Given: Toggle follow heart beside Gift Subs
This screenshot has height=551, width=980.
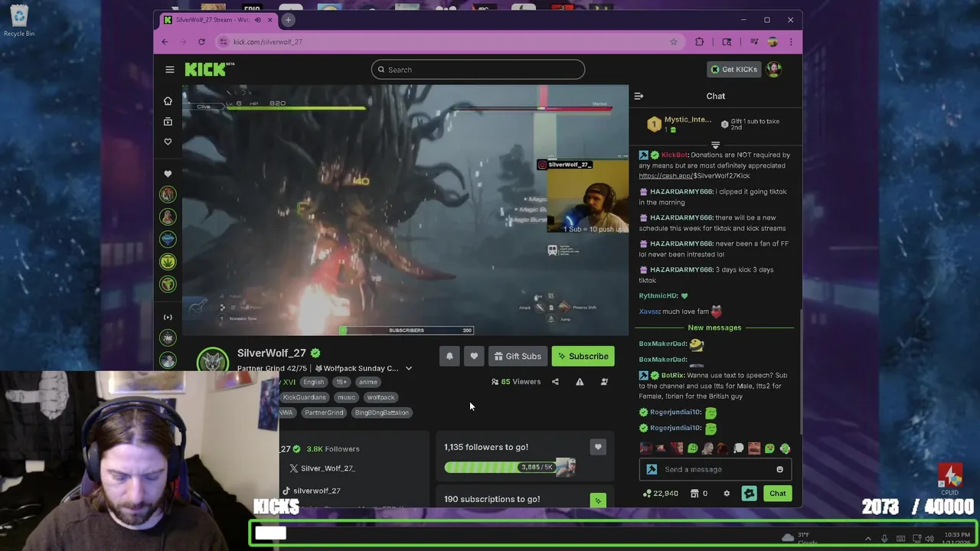Looking at the screenshot, I should (474, 357).
